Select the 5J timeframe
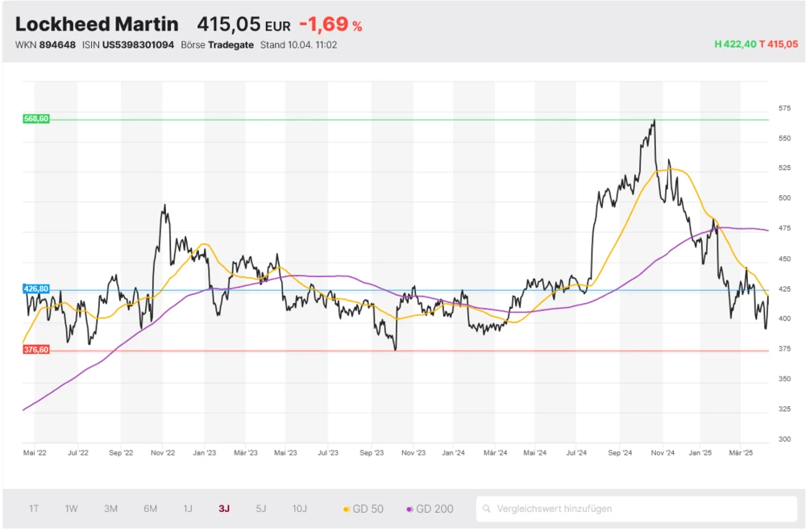The height and width of the screenshot is (532, 806). tap(260, 509)
